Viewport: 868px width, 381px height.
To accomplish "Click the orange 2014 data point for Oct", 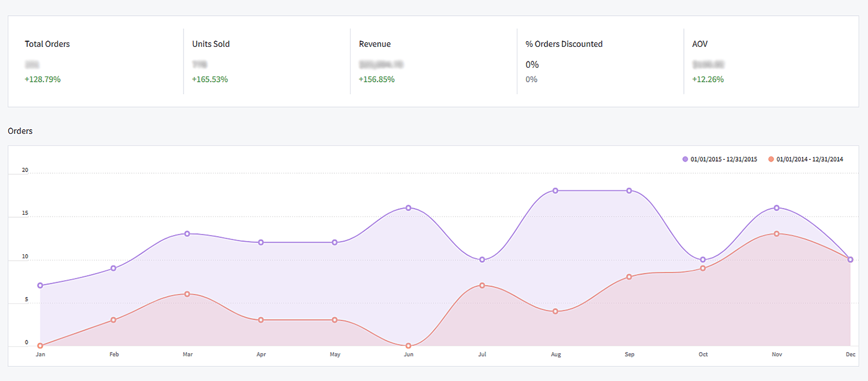I will click(703, 268).
